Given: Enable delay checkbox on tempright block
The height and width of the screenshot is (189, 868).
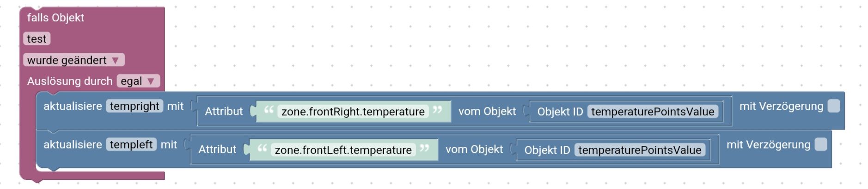Looking at the screenshot, I should [x=833, y=107].
